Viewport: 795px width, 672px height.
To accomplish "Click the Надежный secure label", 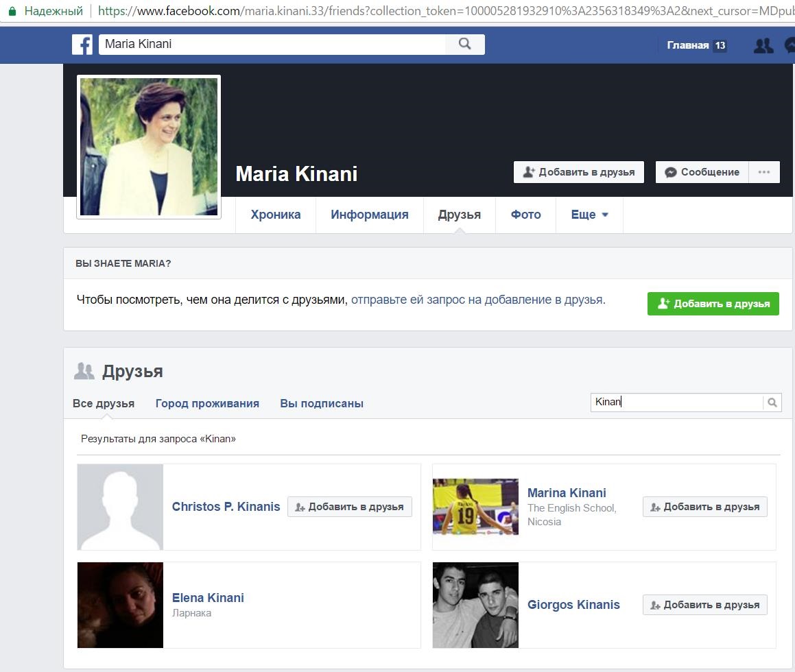I will (54, 11).
